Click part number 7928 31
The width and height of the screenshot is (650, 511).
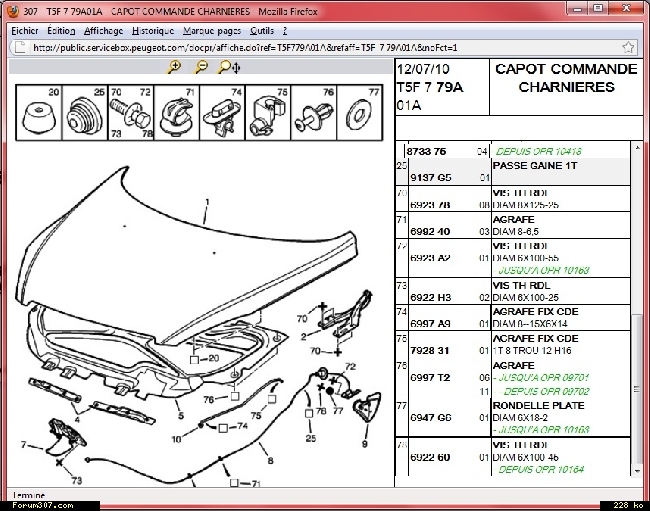pyautogui.click(x=429, y=351)
